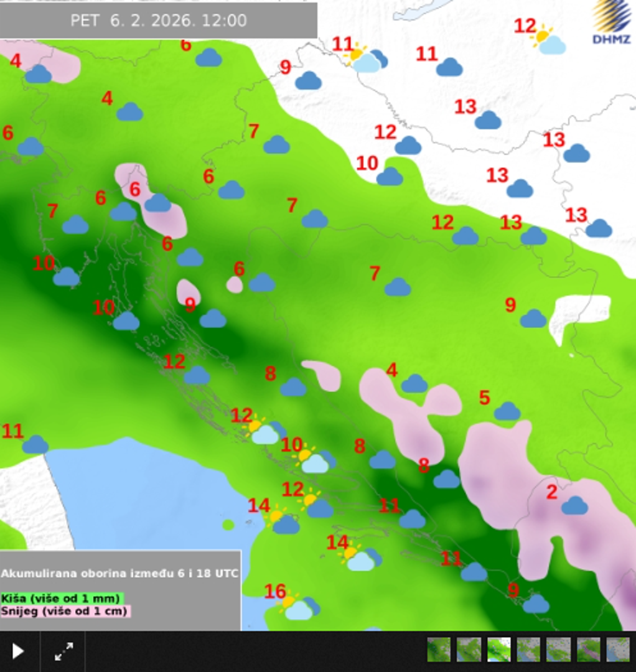636x672 pixels.
Task: Click the Akumulirana oborina legend title
Action: click(119, 573)
